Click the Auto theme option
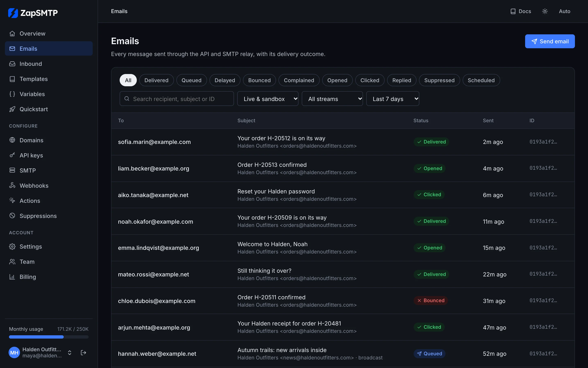This screenshot has height=368, width=588. [565, 11]
